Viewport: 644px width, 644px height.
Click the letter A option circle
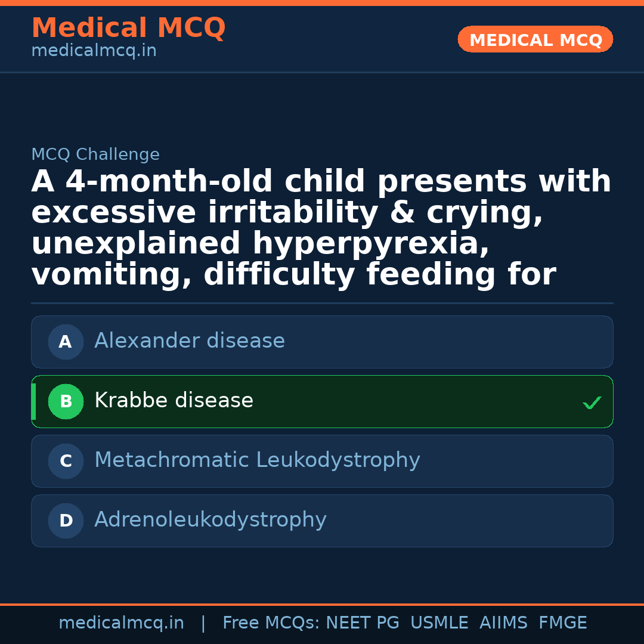(66, 342)
